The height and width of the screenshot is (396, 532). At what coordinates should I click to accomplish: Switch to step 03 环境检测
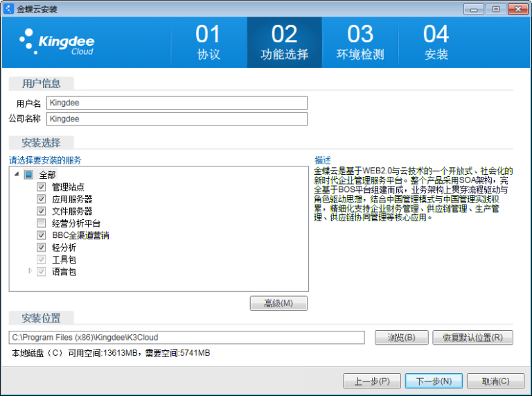point(360,42)
